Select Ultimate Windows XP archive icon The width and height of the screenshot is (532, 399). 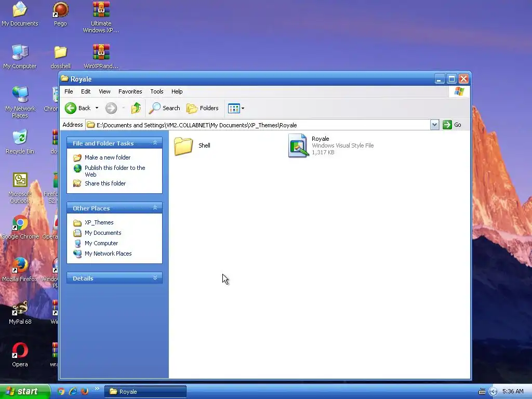click(x=101, y=9)
